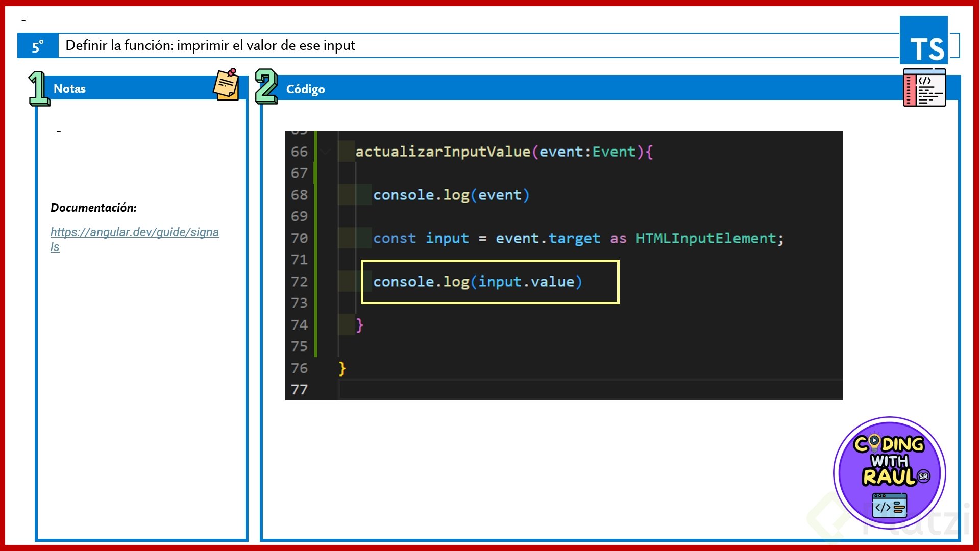Viewport: 980px width, 551px height.
Task: Click the code window icon inside logo badge
Action: 889,506
